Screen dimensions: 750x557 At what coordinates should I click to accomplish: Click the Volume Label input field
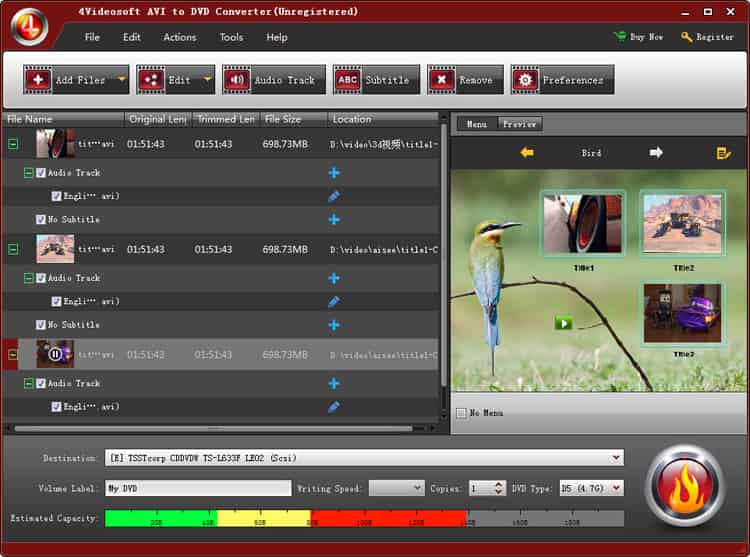[x=198, y=488]
